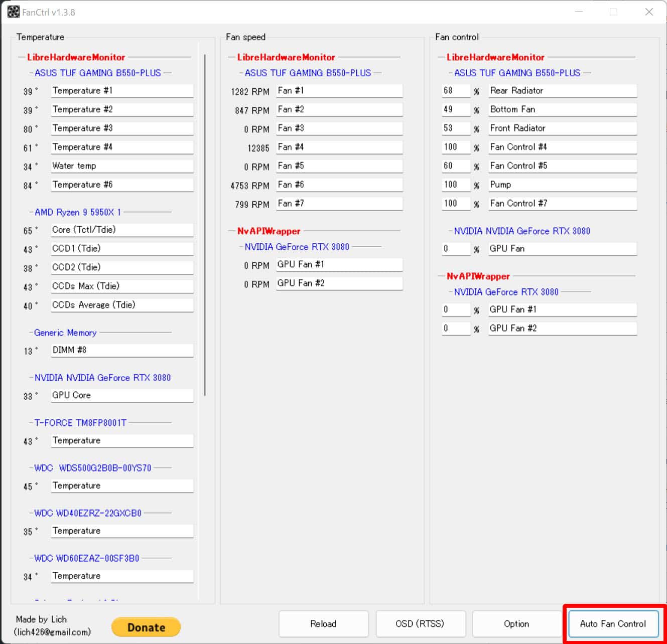Click the Auto Fan Control button
This screenshot has width=667, height=644.
pos(613,624)
